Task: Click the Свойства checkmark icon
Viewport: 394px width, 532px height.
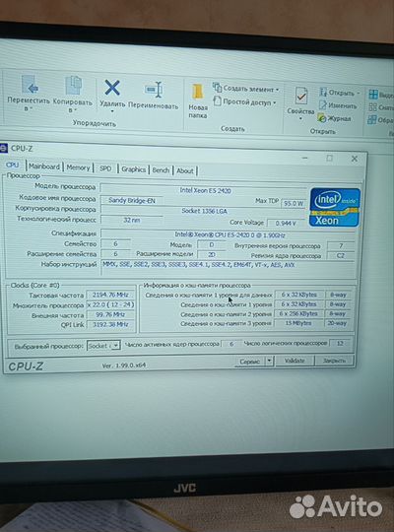Action: coord(300,96)
